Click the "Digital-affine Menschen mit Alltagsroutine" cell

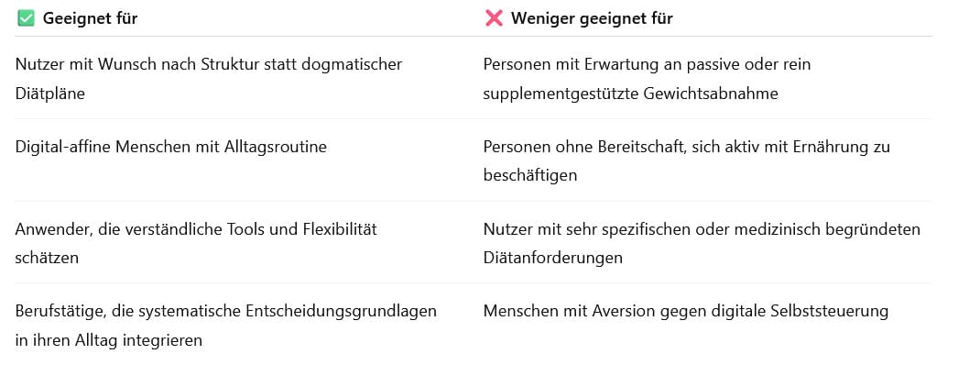[x=171, y=147]
